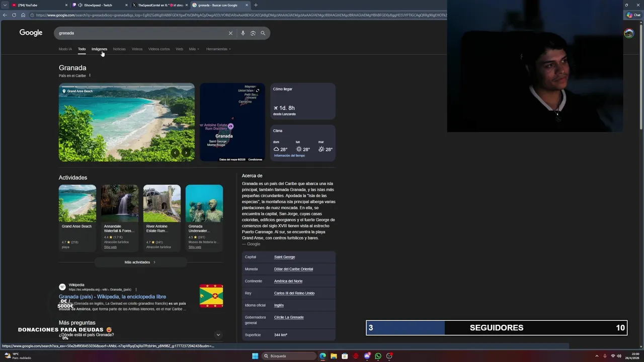This screenshot has height=362, width=644.
Task: Open the Más dropdown menu
Action: click(194, 49)
